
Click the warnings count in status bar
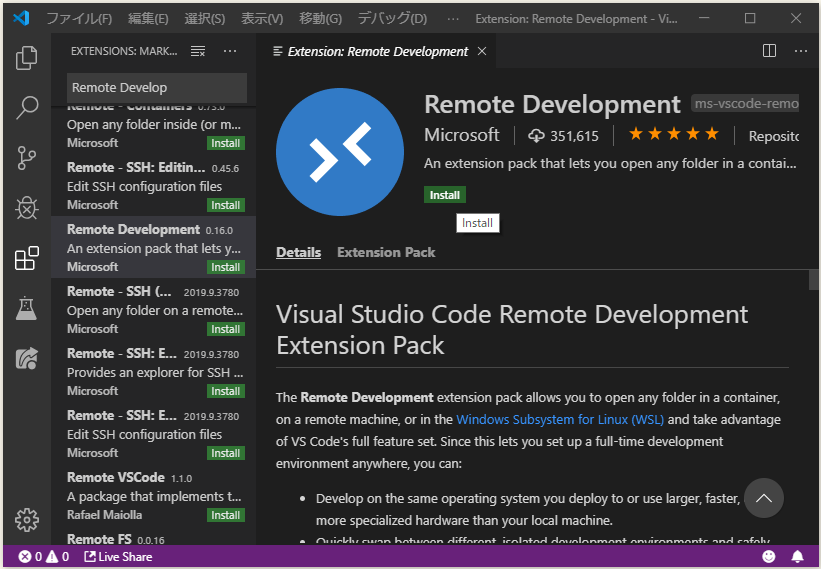click(x=58, y=556)
